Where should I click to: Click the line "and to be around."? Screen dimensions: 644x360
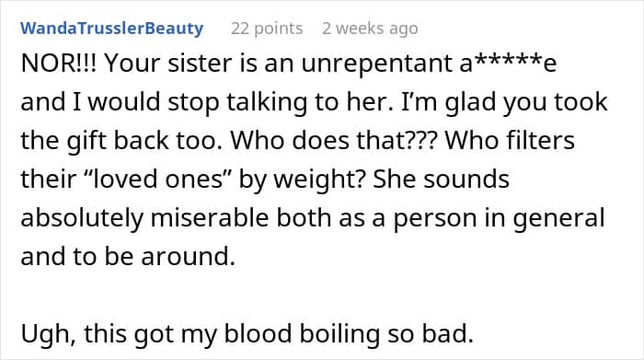[128, 257]
